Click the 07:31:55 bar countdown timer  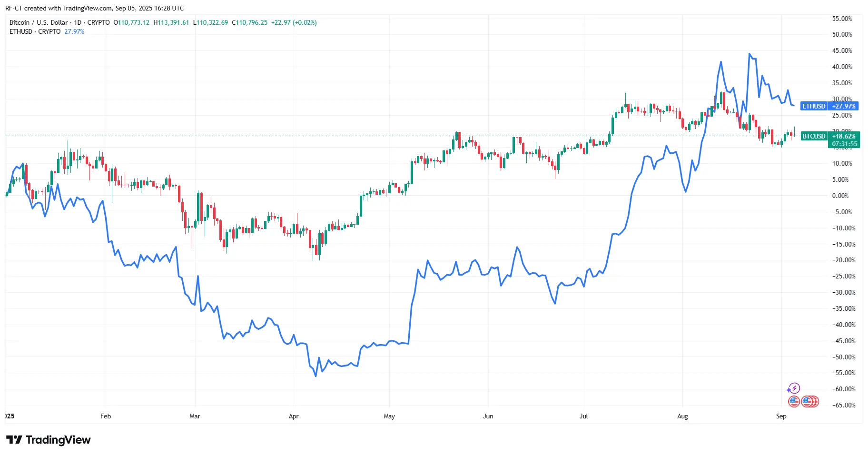[844, 144]
